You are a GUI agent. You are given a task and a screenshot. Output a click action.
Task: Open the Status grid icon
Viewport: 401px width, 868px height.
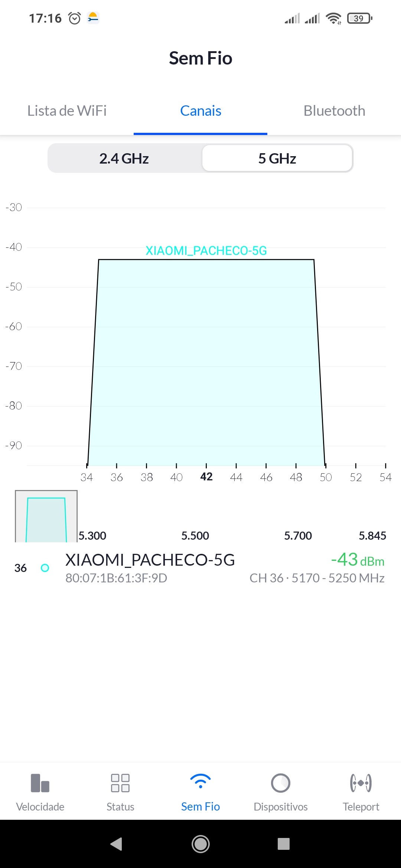click(120, 783)
